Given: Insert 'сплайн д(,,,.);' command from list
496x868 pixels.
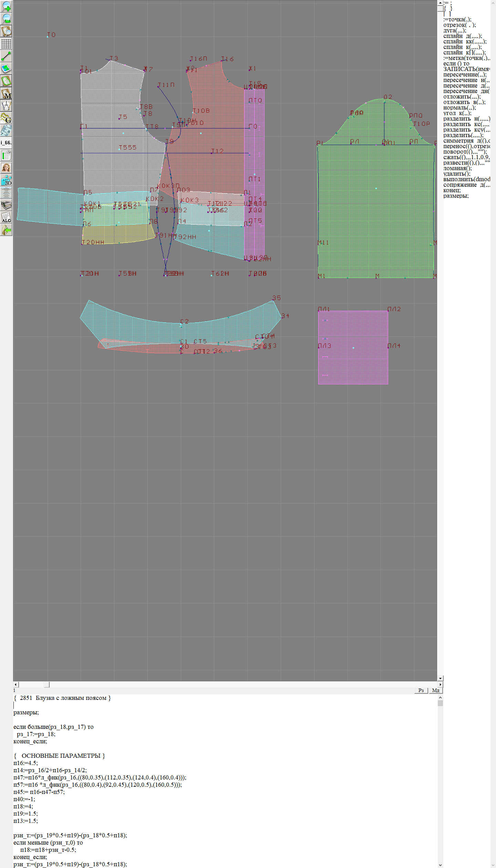Looking at the screenshot, I should 463,36.
